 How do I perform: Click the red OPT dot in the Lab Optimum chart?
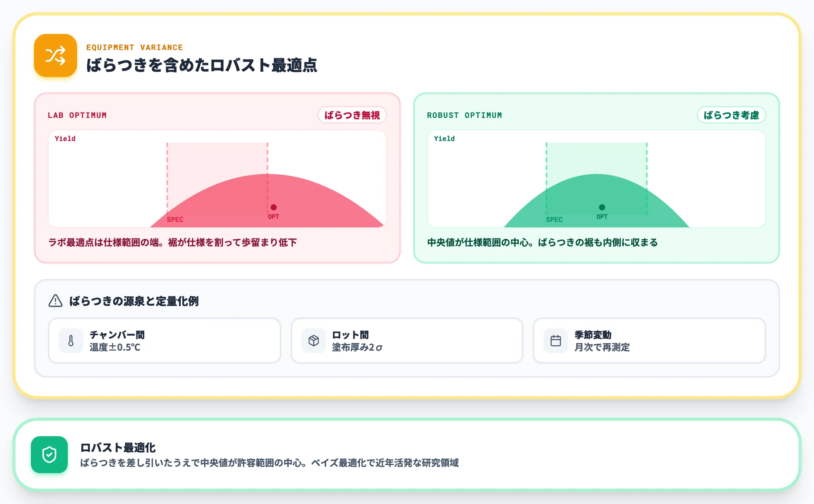tap(274, 207)
